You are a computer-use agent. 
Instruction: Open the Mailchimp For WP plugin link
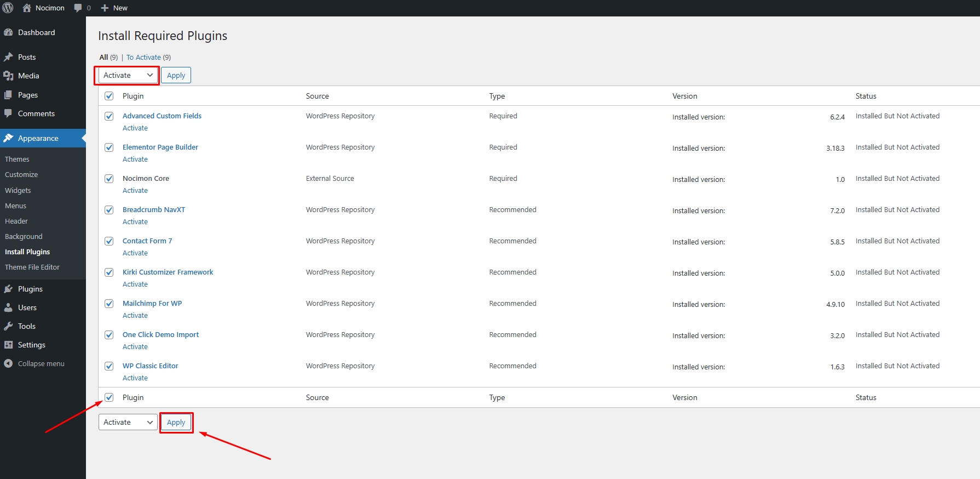click(x=152, y=303)
